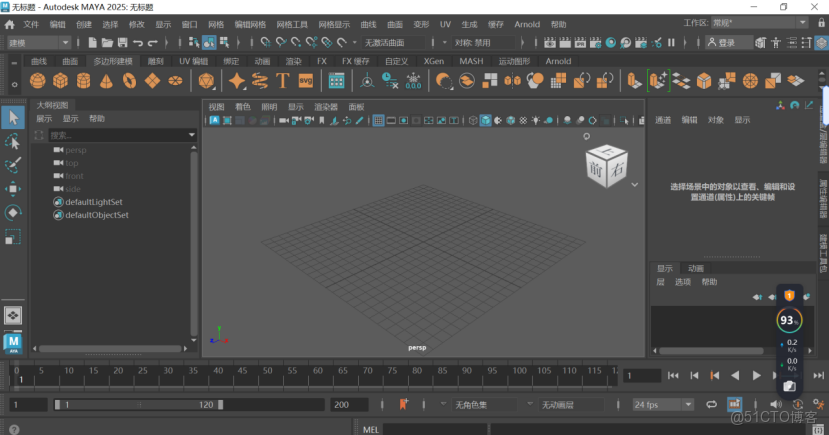Activate the Select tool arrow in toolbox

pyautogui.click(x=13, y=117)
